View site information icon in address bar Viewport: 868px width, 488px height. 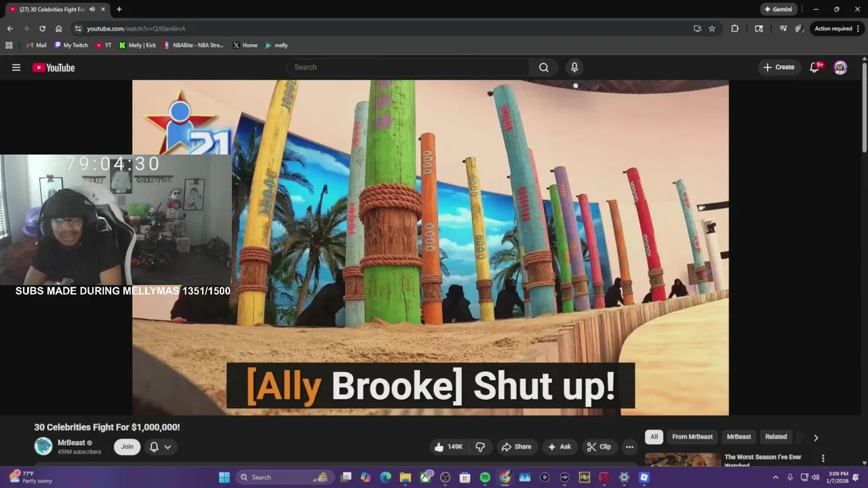[78, 28]
